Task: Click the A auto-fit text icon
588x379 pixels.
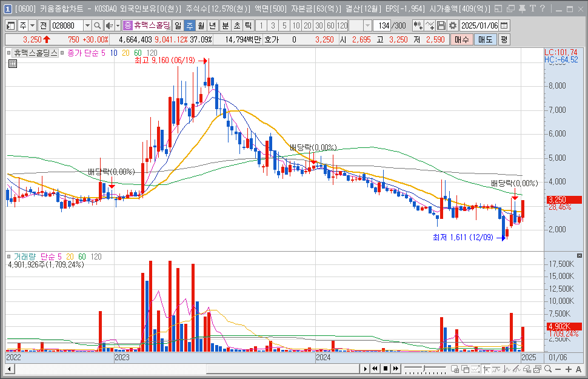Action: pos(579,369)
